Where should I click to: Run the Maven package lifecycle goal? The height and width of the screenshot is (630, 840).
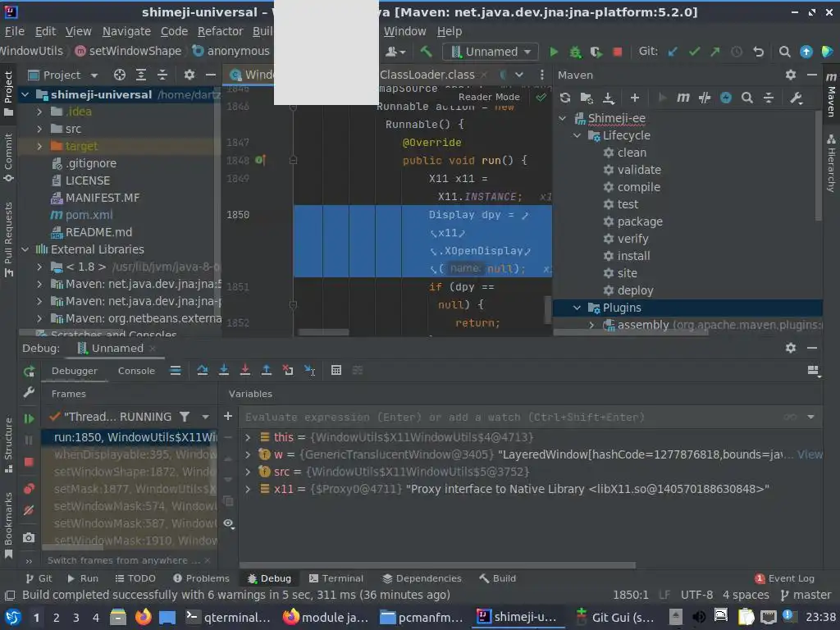coord(640,221)
